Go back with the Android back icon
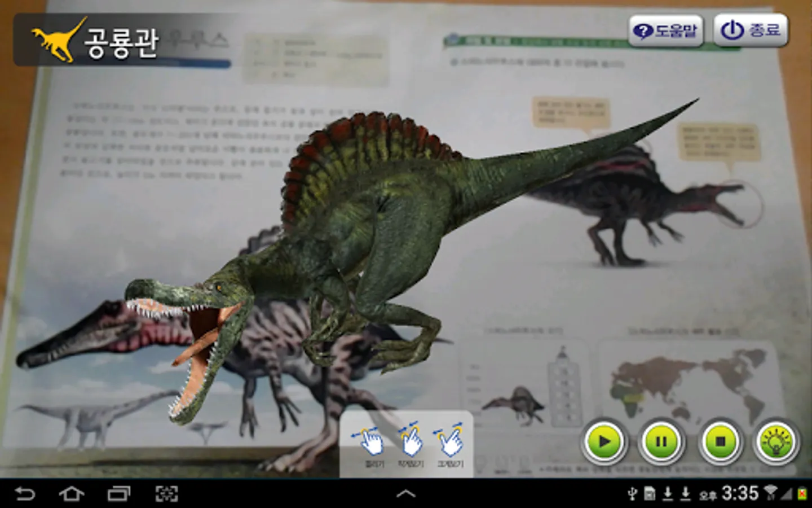Image resolution: width=812 pixels, height=508 pixels. (x=25, y=494)
